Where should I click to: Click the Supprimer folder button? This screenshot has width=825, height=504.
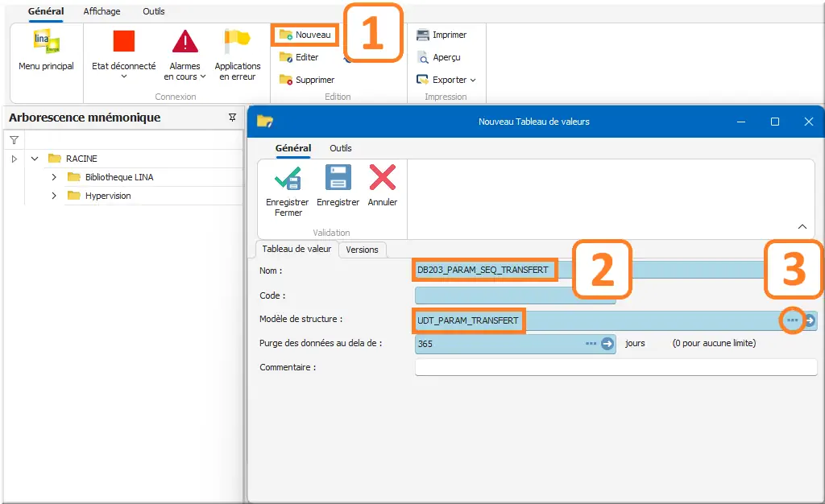[x=307, y=80]
